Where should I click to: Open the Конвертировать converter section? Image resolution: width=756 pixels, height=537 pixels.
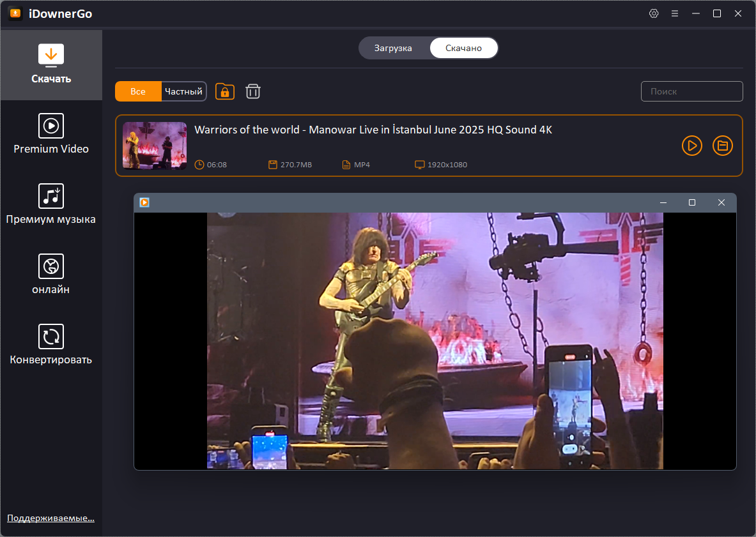[51, 345]
